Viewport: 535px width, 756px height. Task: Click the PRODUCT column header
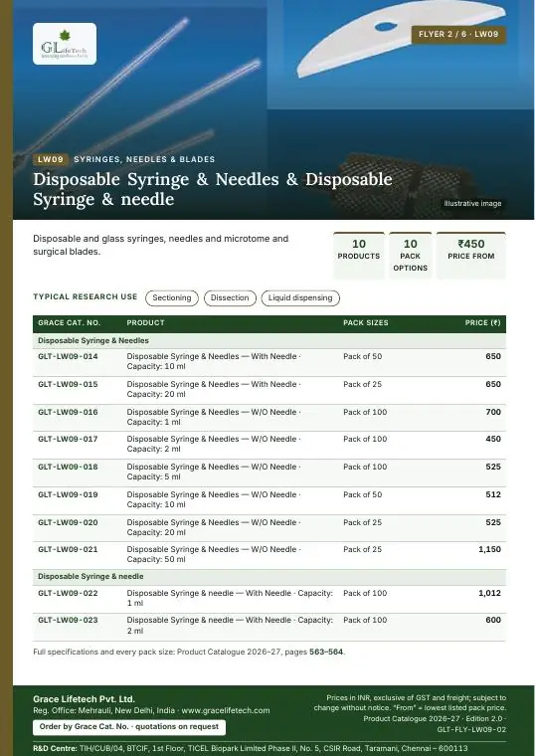coord(145,323)
